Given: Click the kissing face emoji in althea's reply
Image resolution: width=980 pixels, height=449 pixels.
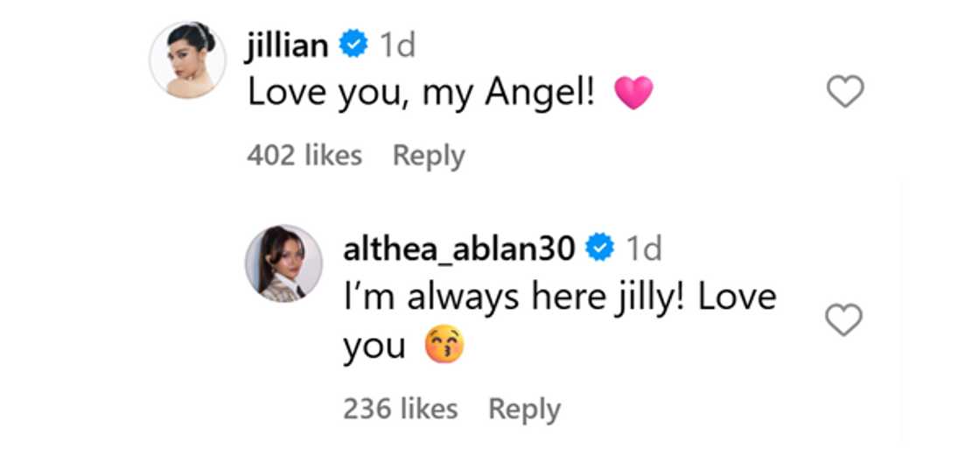Looking at the screenshot, I should (444, 347).
